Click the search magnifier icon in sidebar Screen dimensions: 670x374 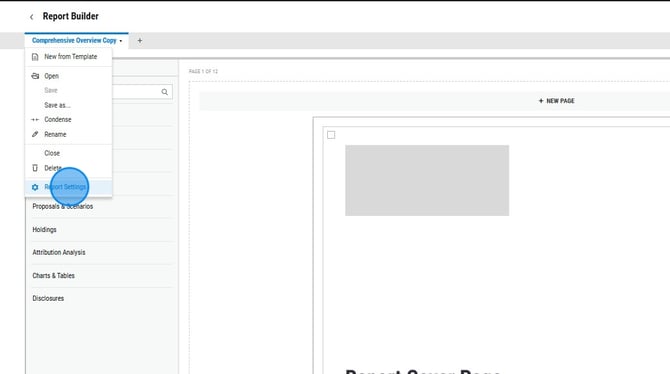point(165,92)
